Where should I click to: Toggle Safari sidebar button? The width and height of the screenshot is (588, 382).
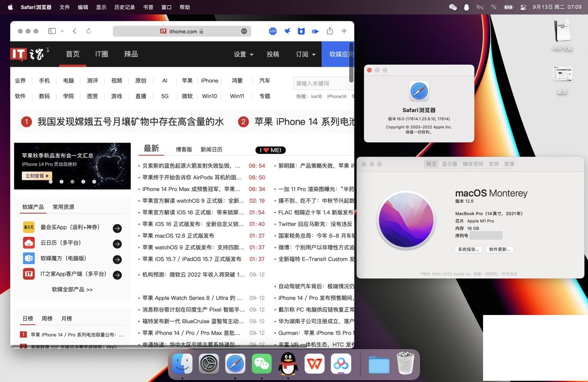pos(52,31)
